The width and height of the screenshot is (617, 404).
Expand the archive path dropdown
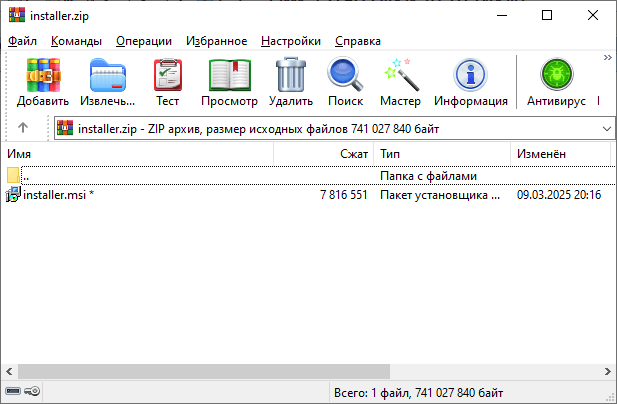tap(607, 129)
